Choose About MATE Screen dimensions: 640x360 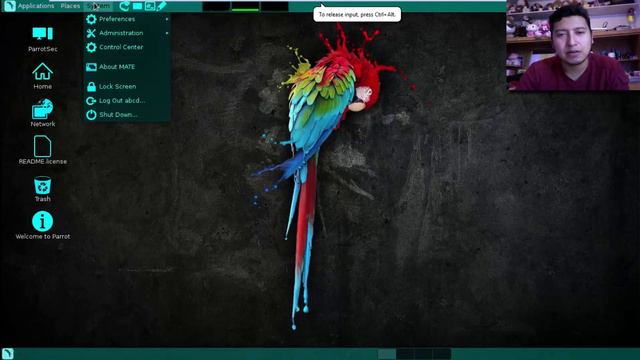tap(127, 67)
